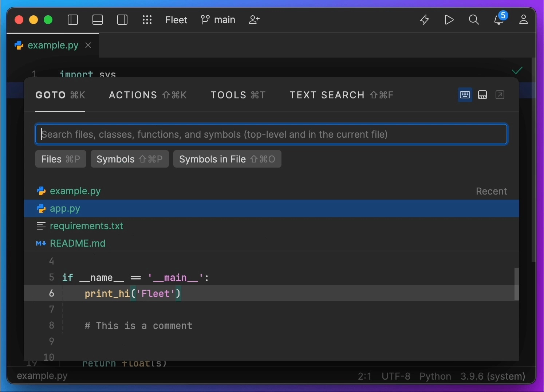Screen dimensions: 544x392
Task: Select README.md in the results list
Action: coord(271,243)
